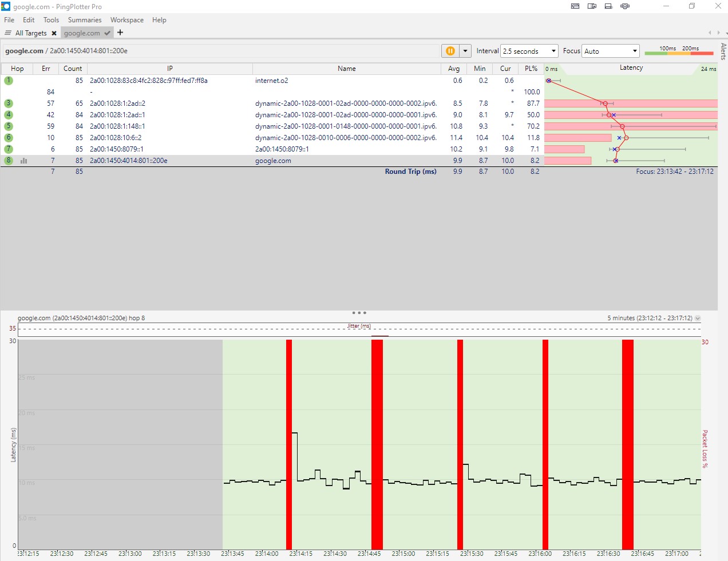Click the rightmost layout icon in title bar

click(x=625, y=6)
